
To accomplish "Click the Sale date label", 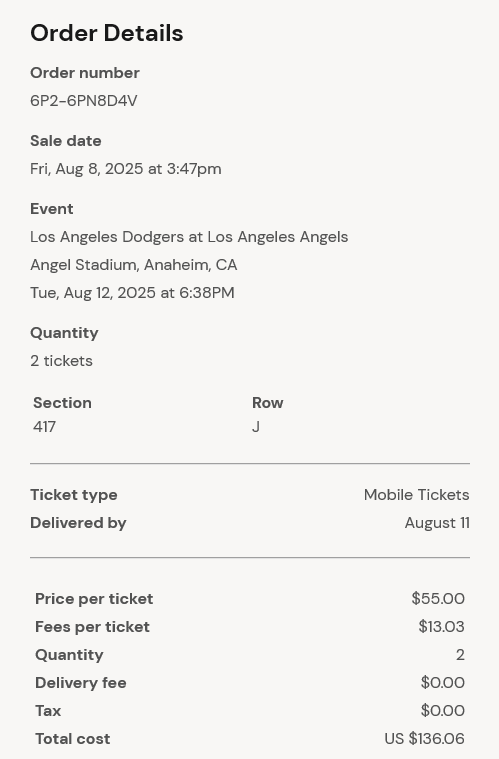I will [x=66, y=141].
